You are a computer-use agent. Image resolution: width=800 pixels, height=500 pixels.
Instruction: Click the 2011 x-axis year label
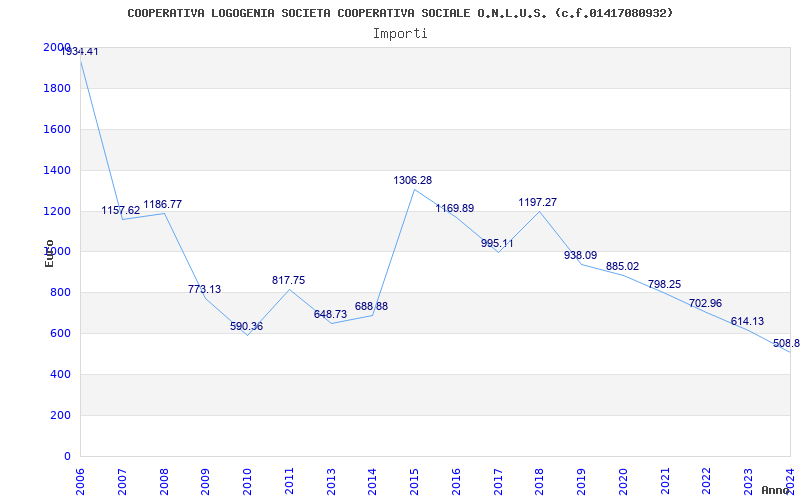pyautogui.click(x=289, y=481)
